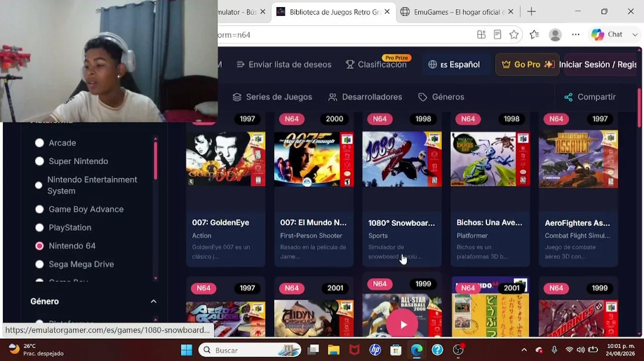The height and width of the screenshot is (361, 644).
Task: Click the Compartir share button
Action: coord(590,97)
